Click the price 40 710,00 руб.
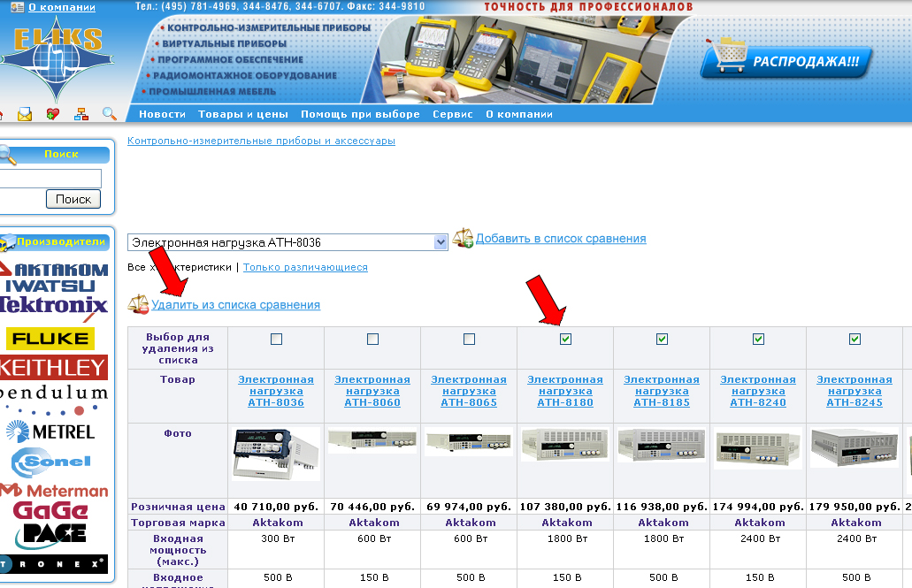This screenshot has height=588, width=912. point(276,507)
